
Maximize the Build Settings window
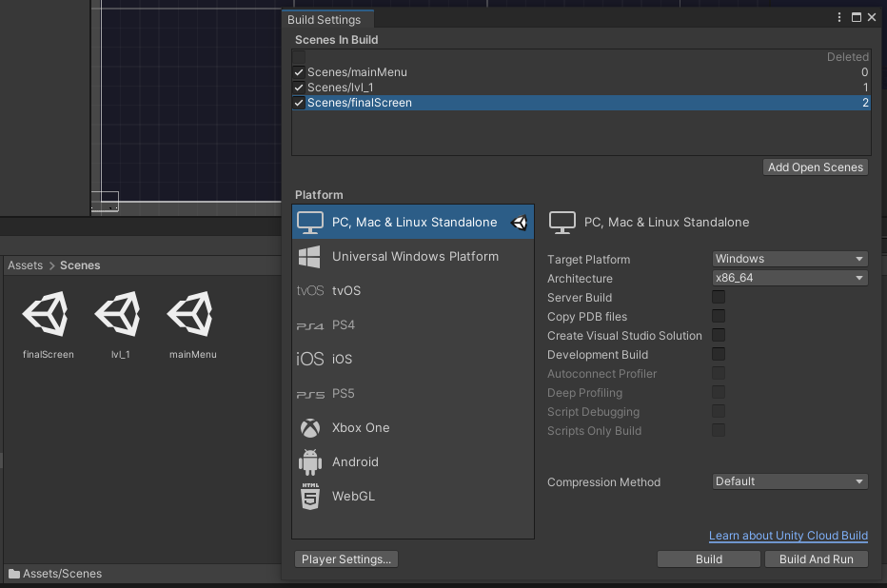coord(857,17)
